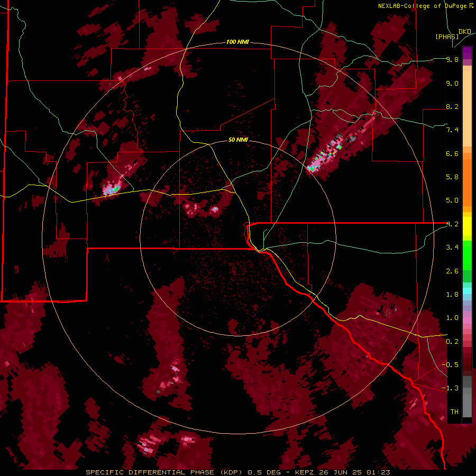Click the KEPZ 26 JUN 25 01:23 timestamp
Image resolution: width=476 pixels, height=476 pixels.
(x=342, y=472)
